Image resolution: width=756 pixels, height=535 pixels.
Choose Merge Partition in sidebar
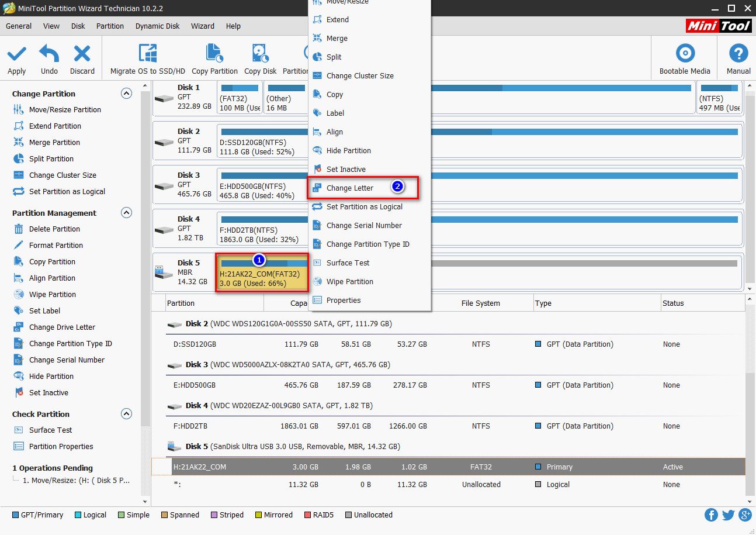(54, 142)
